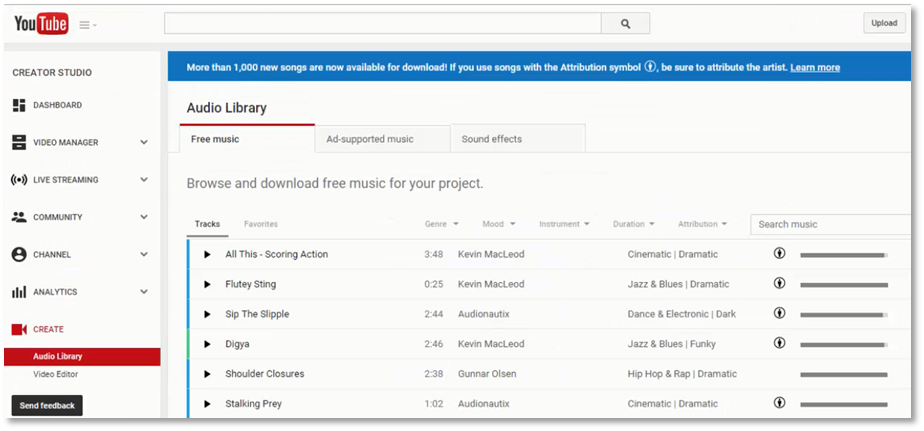Click genre text Hip Hop & Rap | Dramatic
This screenshot has height=431, width=924.
682,374
